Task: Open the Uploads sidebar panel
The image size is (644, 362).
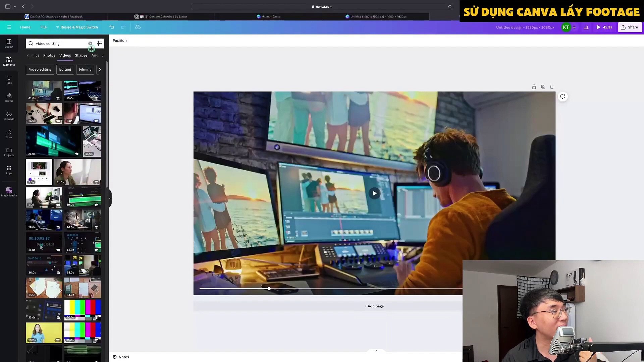Action: pos(9,116)
